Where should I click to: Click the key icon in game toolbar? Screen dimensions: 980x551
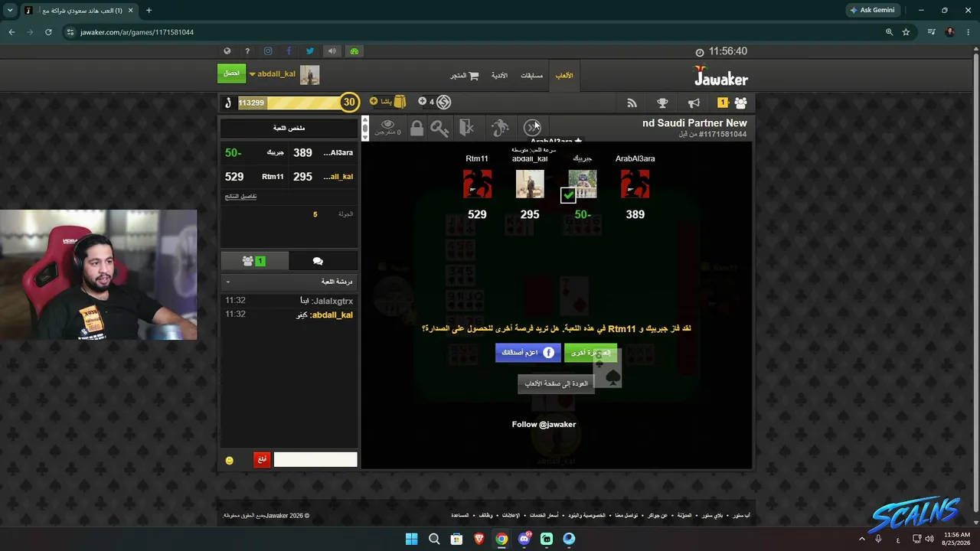coord(439,128)
